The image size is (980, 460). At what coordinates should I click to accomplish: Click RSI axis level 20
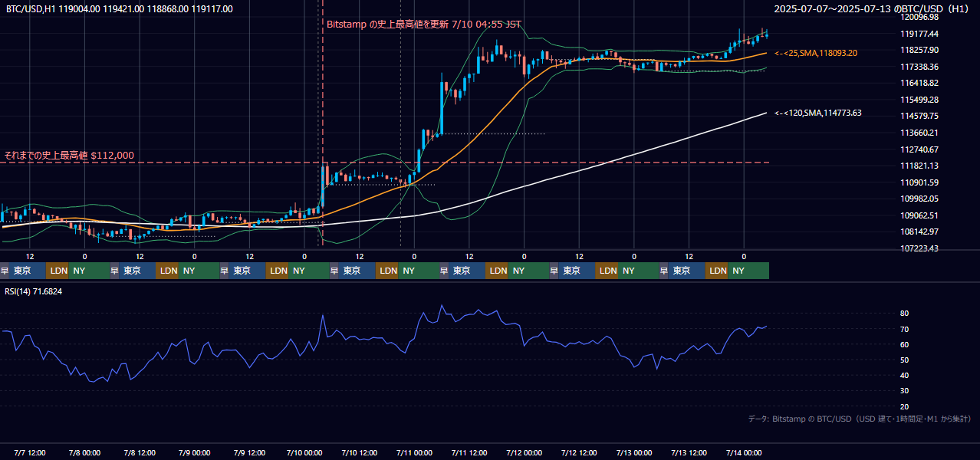(x=905, y=406)
